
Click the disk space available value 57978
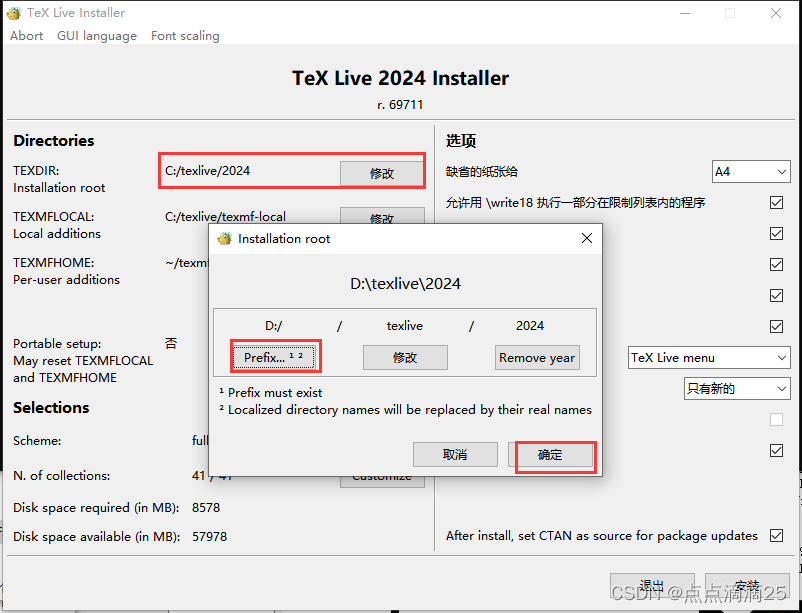click(210, 537)
